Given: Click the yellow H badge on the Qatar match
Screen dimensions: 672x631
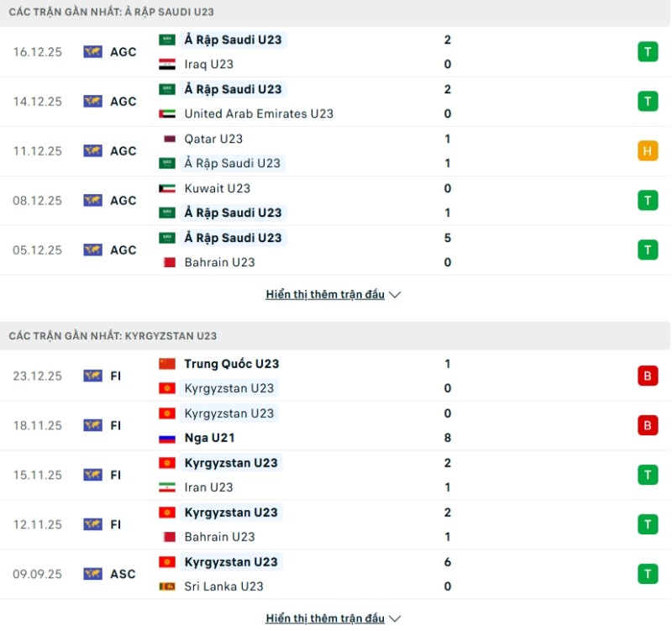Looking at the screenshot, I should [648, 150].
